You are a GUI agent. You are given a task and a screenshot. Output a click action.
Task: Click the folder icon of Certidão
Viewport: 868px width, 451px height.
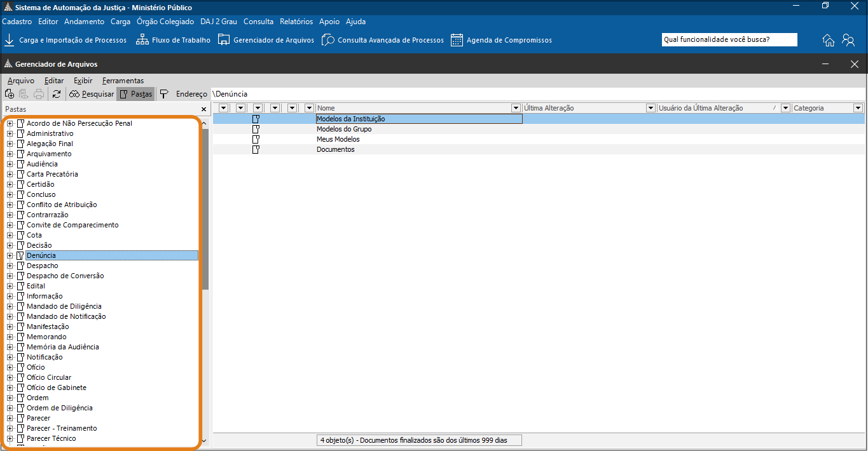[x=20, y=184]
